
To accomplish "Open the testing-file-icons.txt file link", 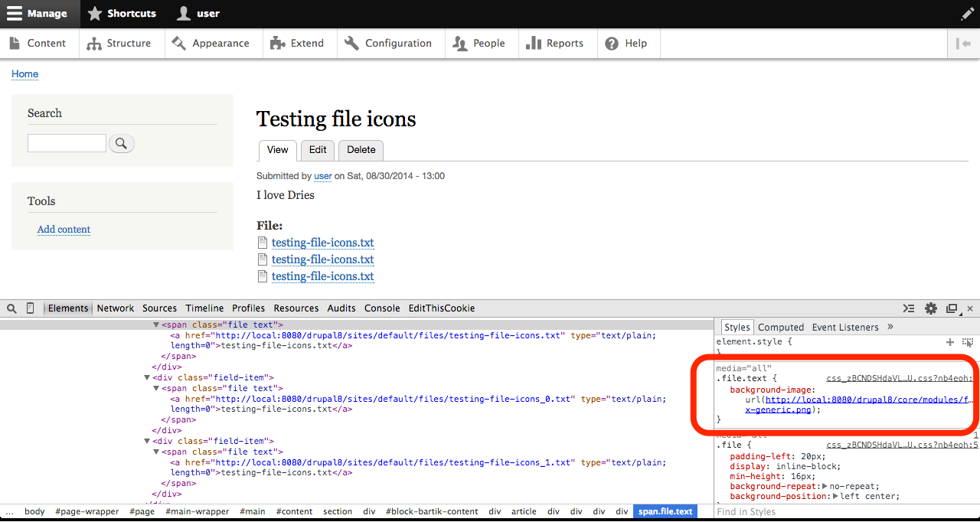I will pos(322,243).
